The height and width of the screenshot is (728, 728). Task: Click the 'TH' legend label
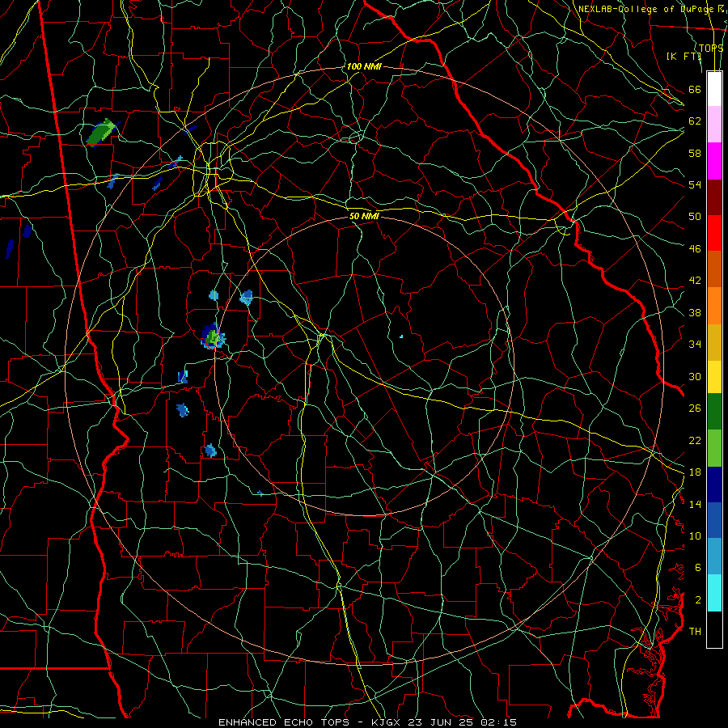(695, 631)
